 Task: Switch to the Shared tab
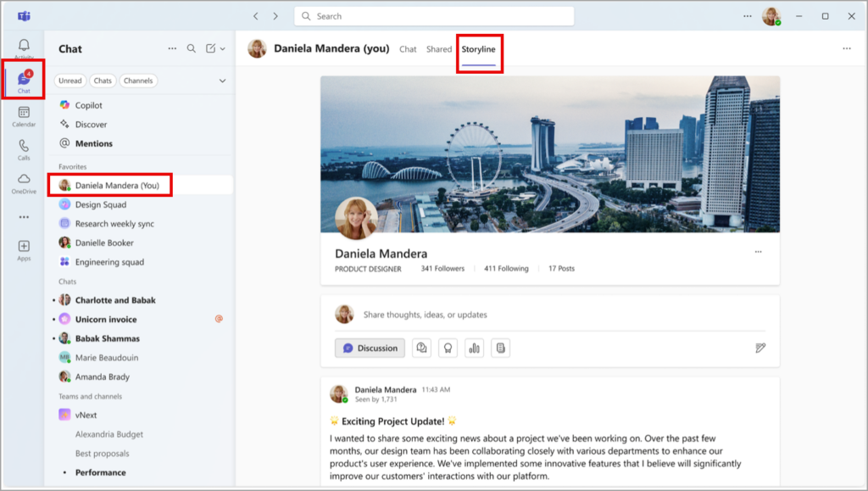tap(439, 49)
